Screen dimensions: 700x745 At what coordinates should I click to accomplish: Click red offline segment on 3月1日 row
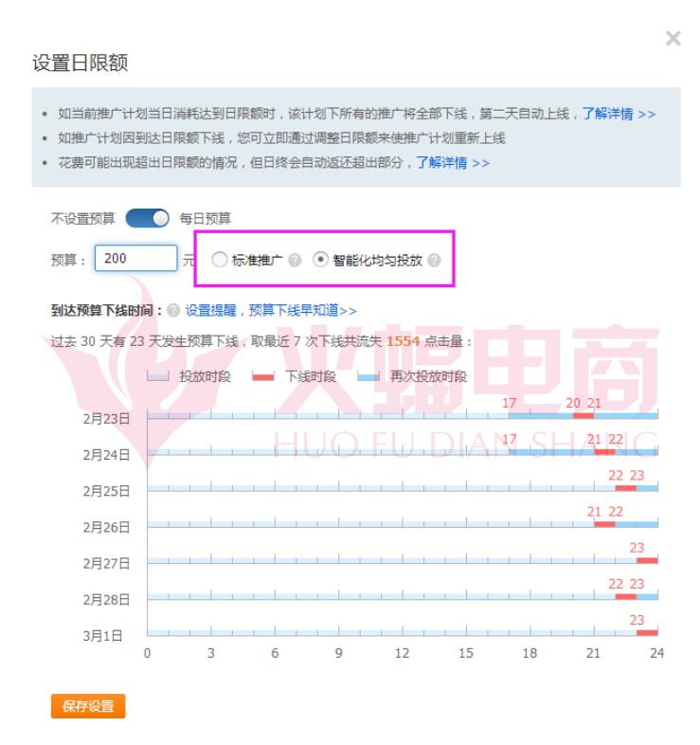pyautogui.click(x=647, y=632)
